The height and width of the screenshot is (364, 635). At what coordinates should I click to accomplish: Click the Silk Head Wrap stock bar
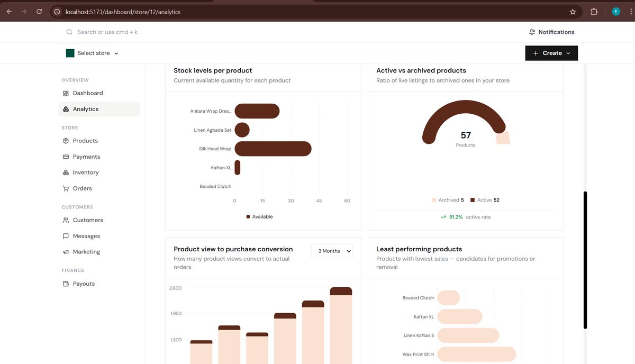273,149
